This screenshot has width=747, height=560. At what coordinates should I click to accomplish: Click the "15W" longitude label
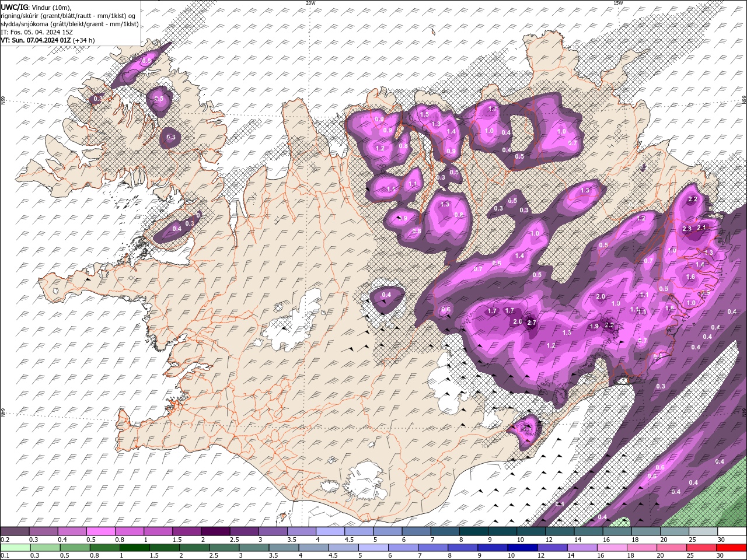coord(618,3)
